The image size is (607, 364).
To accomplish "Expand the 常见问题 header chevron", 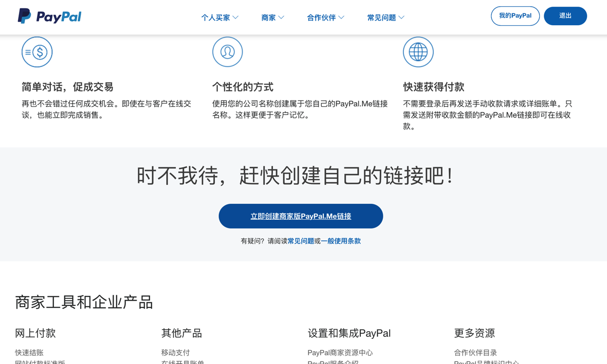I will [x=401, y=17].
